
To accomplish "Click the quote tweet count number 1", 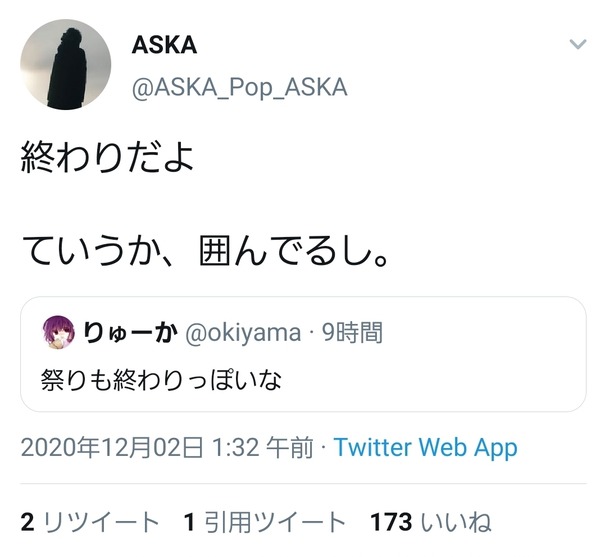I will (x=189, y=522).
